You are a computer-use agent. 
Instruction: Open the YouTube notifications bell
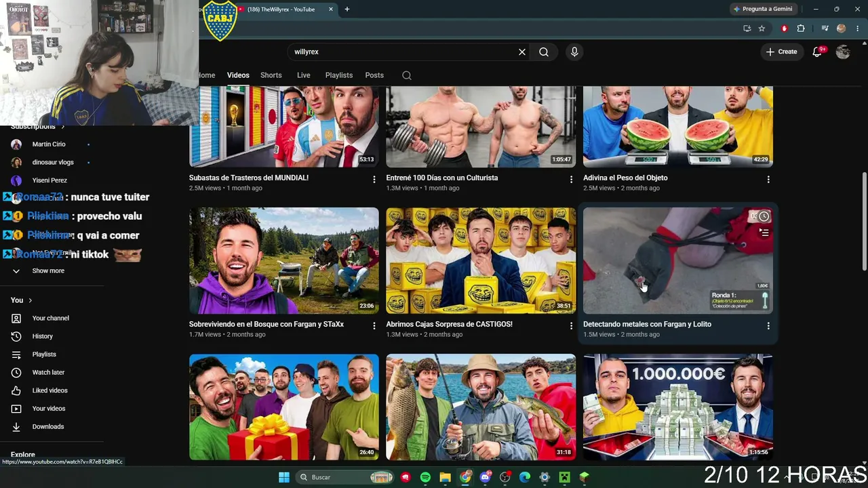pos(817,52)
